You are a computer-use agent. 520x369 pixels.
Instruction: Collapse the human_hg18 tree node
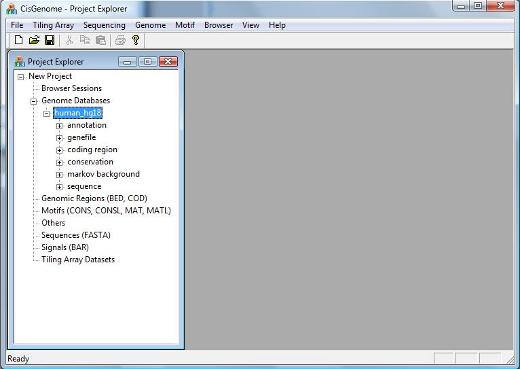[x=46, y=114]
